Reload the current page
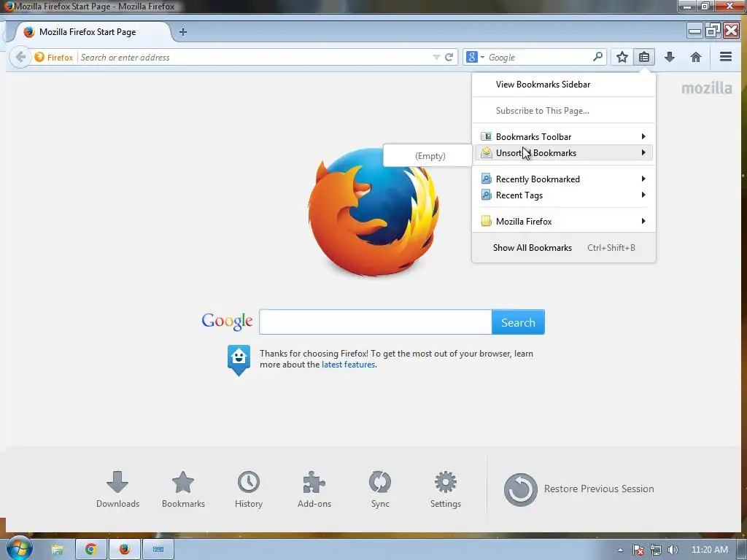Viewport: 747px width, 560px height. [449, 57]
